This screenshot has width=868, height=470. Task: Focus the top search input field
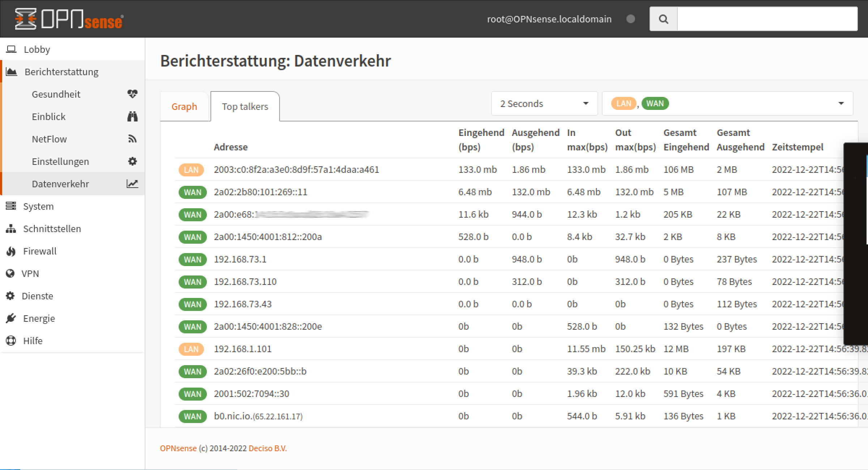(x=767, y=19)
